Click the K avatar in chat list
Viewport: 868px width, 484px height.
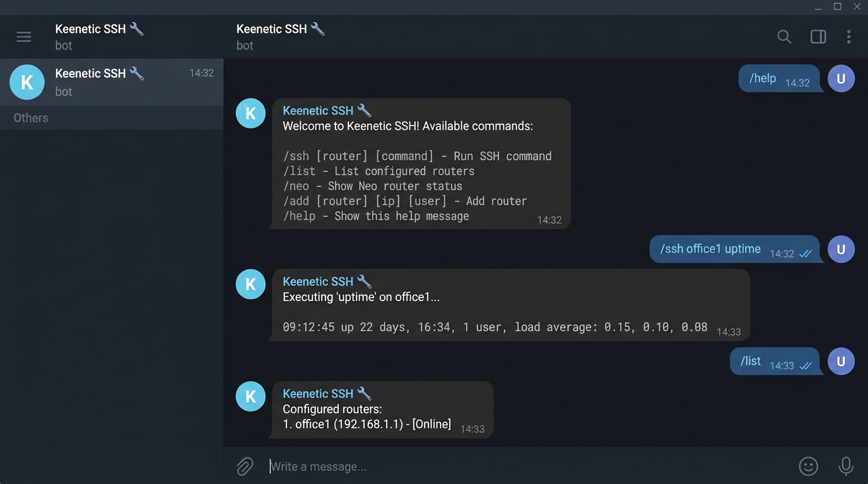point(27,82)
